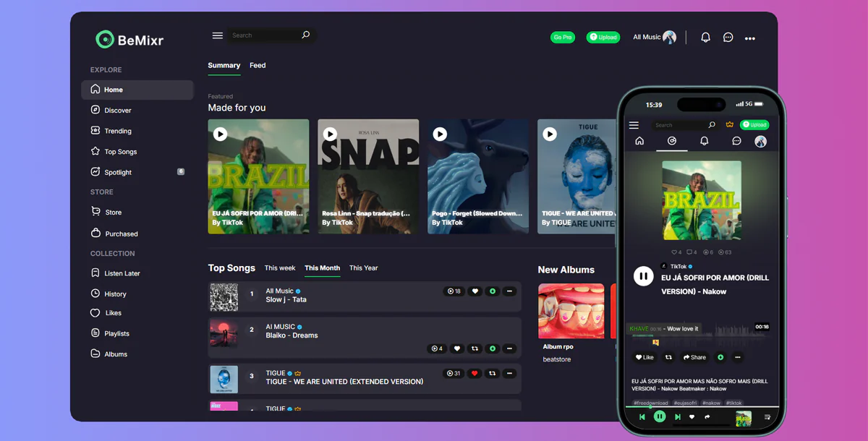Click the Go Pro button
Screen dimensions: 868x441
[562, 37]
